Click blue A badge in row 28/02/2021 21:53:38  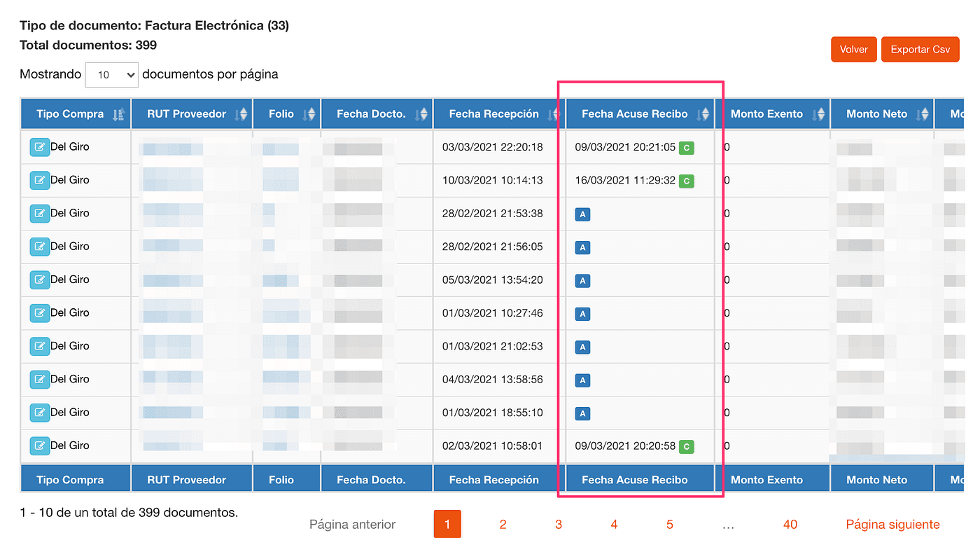[x=582, y=214]
